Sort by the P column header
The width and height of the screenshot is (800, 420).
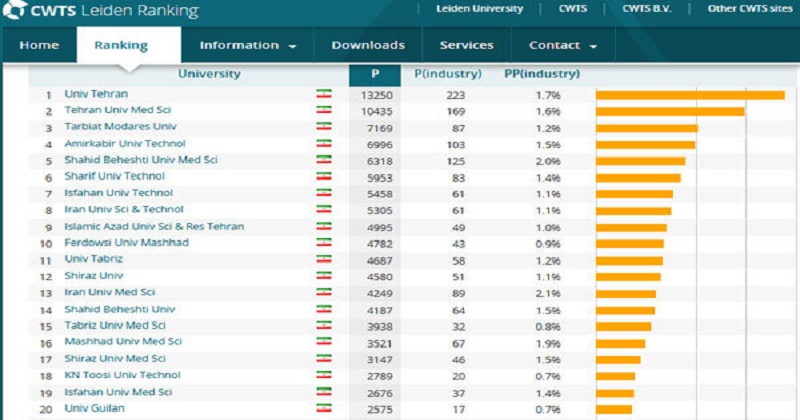(x=375, y=74)
